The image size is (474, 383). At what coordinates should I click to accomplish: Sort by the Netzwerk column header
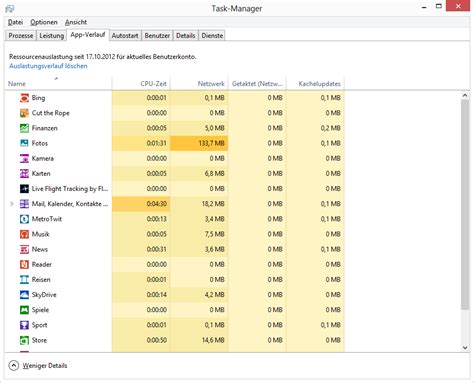click(199, 83)
